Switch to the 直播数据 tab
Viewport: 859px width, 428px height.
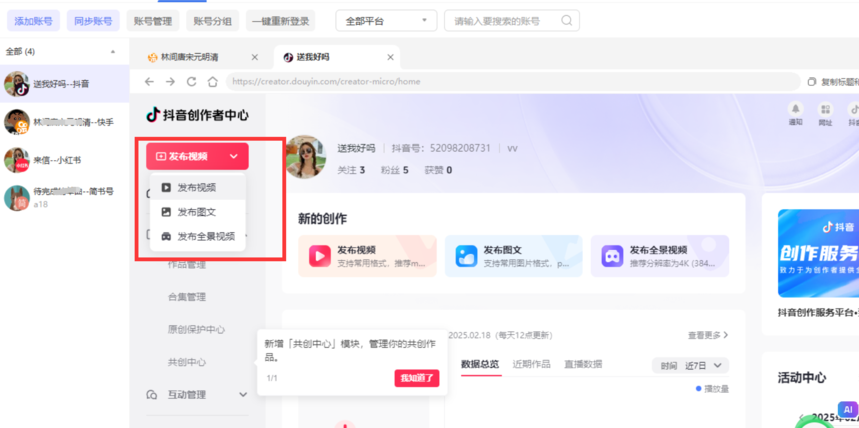(583, 364)
